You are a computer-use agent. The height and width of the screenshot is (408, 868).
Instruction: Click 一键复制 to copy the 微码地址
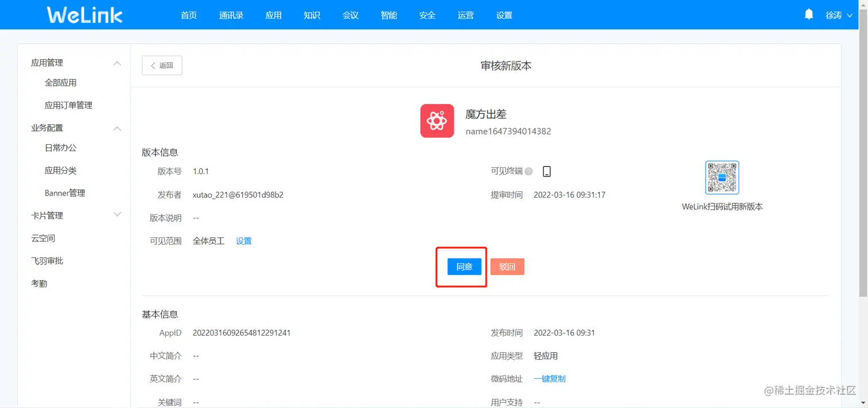[x=549, y=378]
